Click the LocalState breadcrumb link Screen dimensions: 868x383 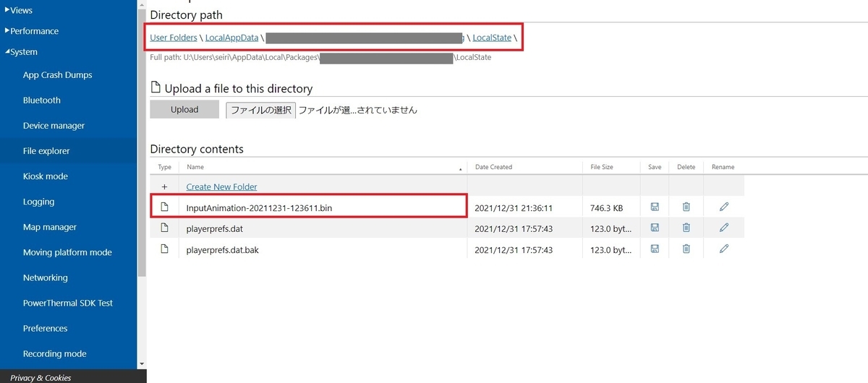click(491, 38)
